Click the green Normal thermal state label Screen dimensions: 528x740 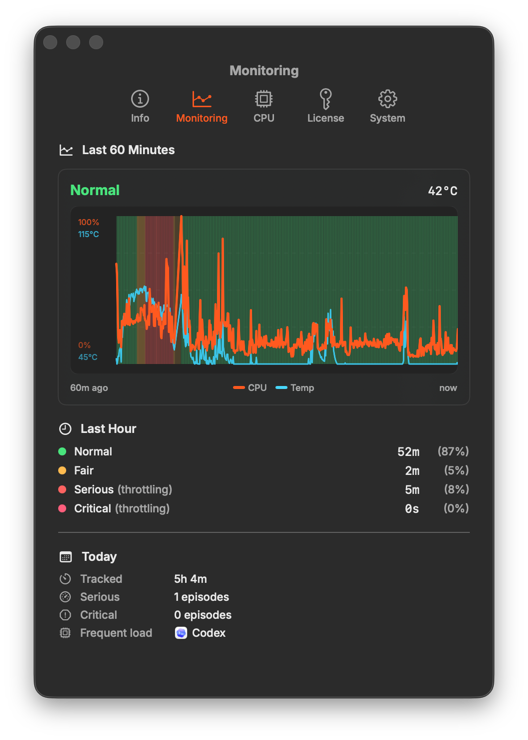pos(95,190)
